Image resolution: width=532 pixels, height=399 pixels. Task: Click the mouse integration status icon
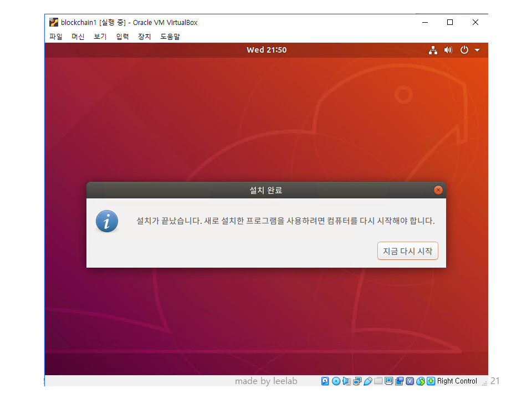click(421, 381)
